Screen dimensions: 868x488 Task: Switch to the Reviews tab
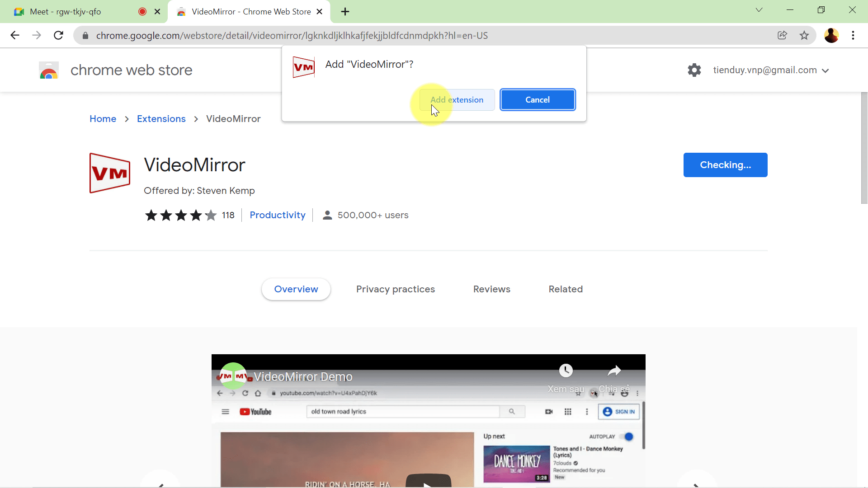tap(492, 289)
